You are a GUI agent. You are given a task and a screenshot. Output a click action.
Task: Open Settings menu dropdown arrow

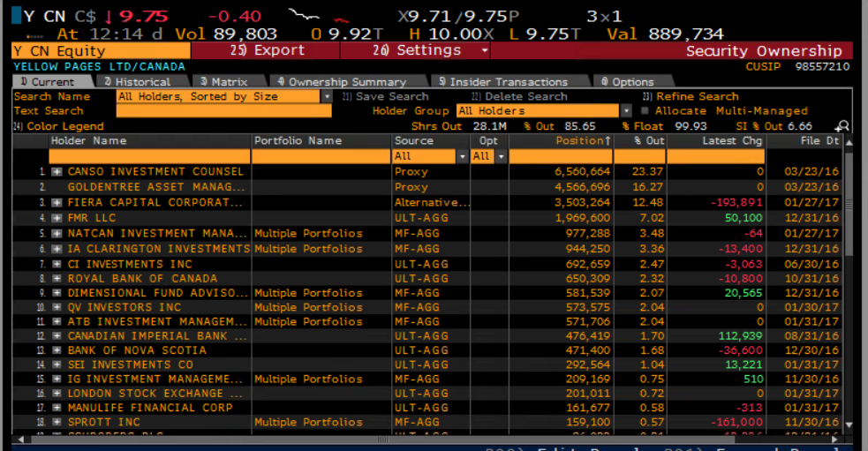click(x=485, y=50)
